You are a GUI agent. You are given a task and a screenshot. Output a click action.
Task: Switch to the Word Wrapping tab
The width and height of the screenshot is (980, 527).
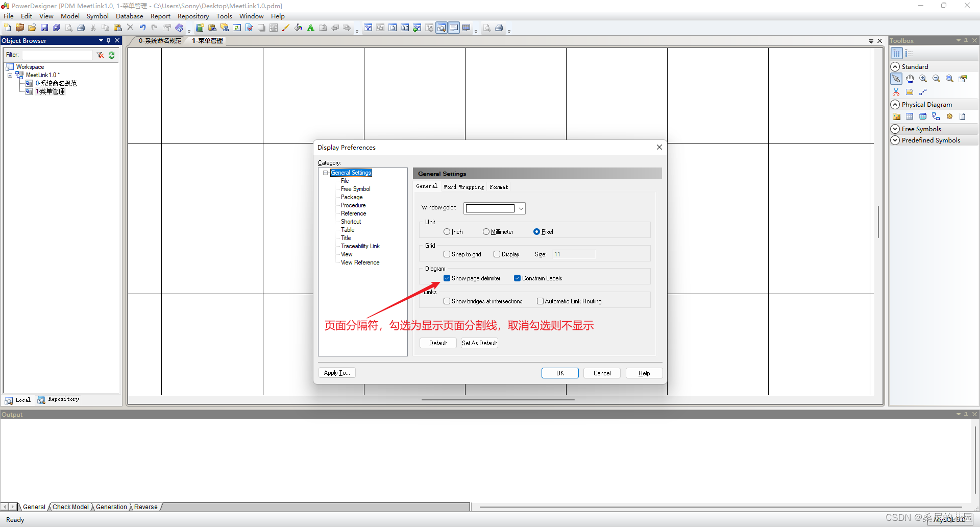(463, 187)
